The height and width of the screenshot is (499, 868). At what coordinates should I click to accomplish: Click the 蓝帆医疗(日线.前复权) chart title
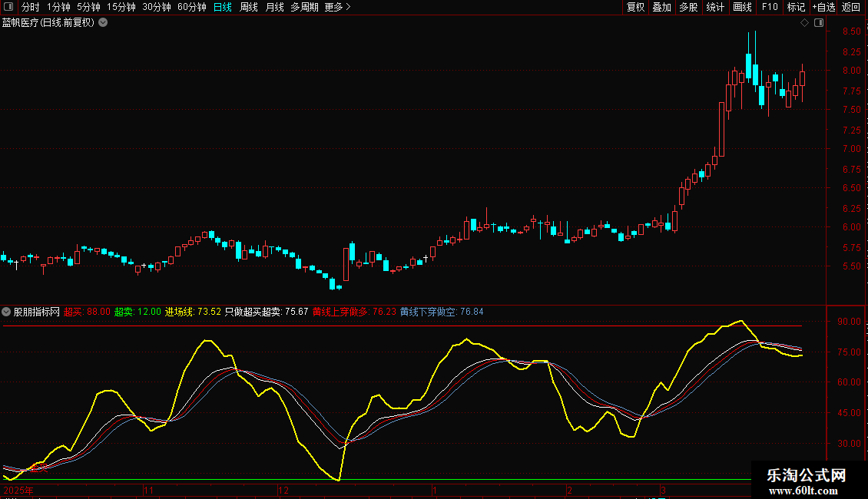point(48,23)
